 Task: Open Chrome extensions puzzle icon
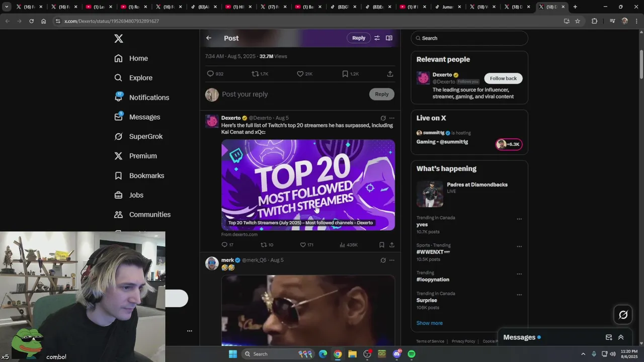tap(595, 21)
